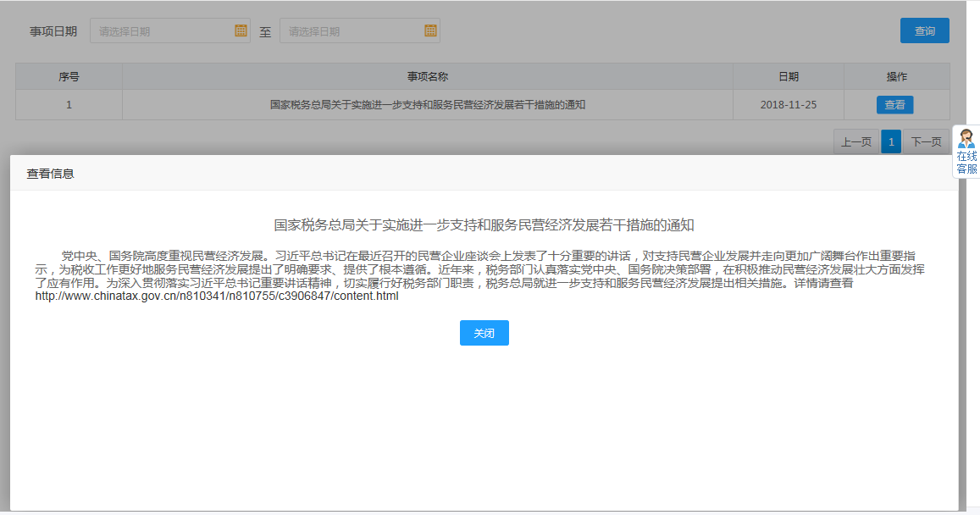The height and width of the screenshot is (515, 980).
Task: Focus the end date input field
Action: pyautogui.click(x=352, y=31)
